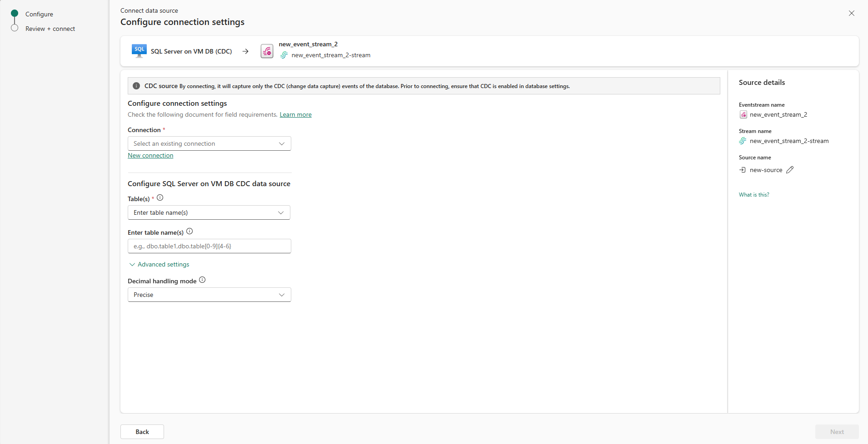Click the arrow icon between source and eventstream
Viewport: 868px width, 444px height.
pyautogui.click(x=245, y=51)
